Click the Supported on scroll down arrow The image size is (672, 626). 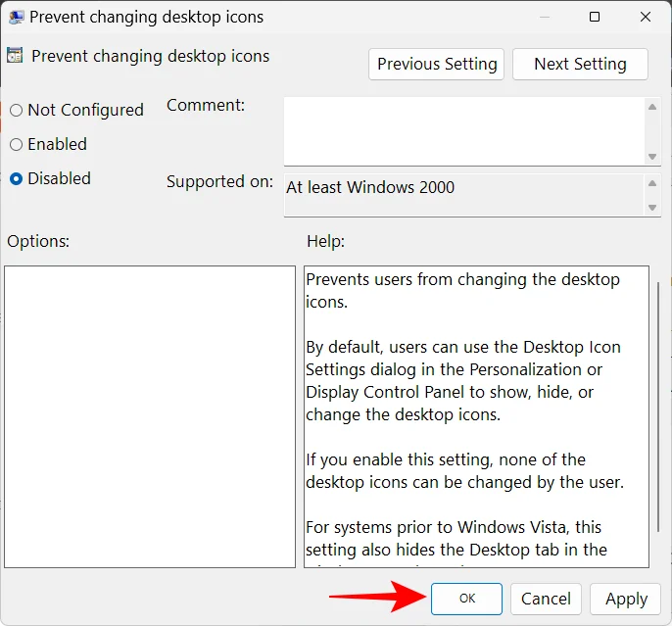pos(652,208)
